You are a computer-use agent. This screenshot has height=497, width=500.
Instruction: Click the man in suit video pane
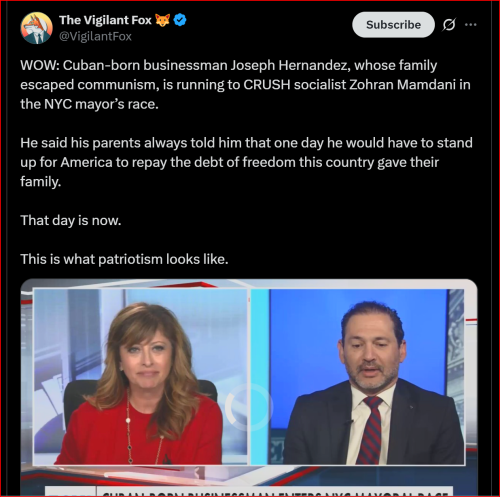coord(357,377)
